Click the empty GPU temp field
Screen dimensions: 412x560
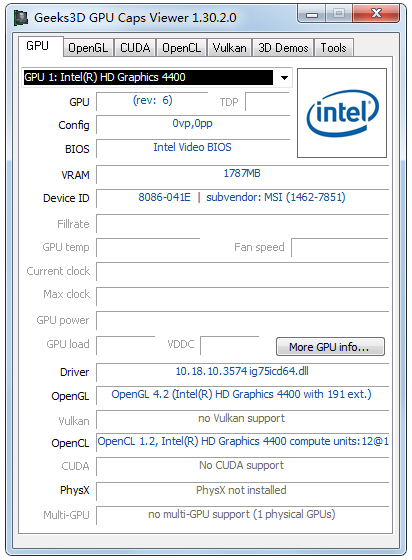(x=148, y=247)
